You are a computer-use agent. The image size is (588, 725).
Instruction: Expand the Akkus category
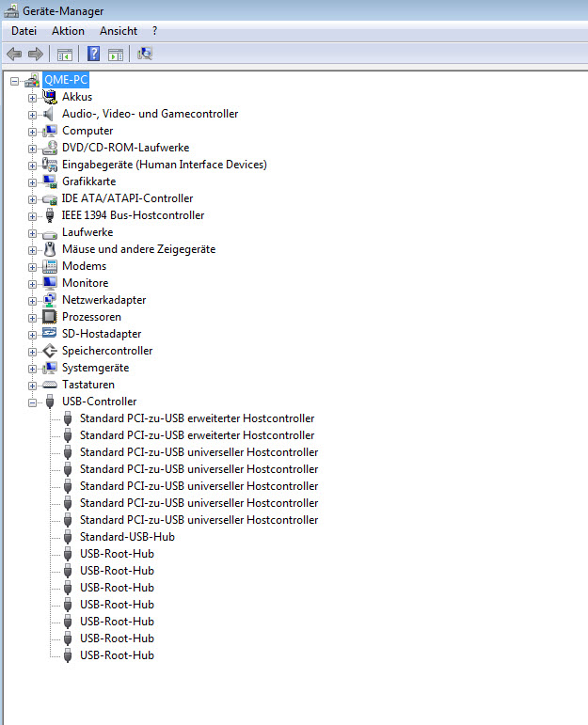[32, 98]
